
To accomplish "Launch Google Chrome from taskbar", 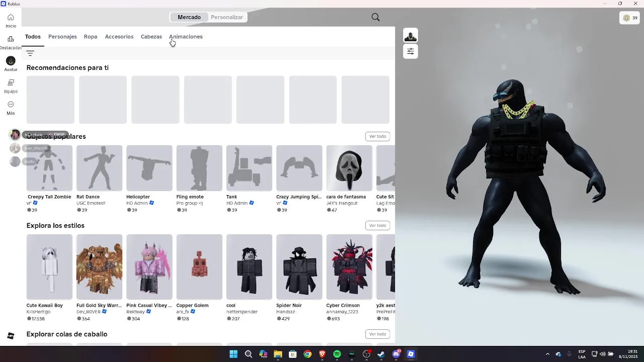I will coord(307,354).
